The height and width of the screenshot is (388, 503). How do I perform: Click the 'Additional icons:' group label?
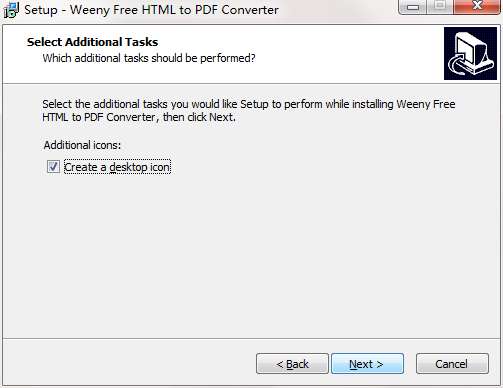[x=82, y=145]
